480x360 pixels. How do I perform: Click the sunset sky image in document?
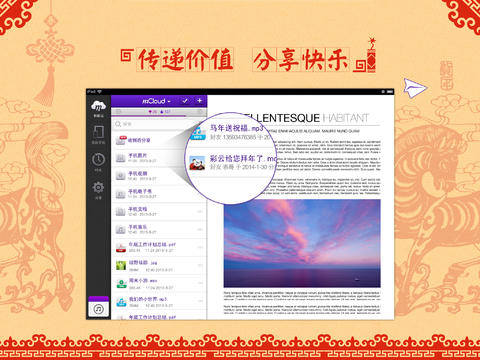click(302, 243)
